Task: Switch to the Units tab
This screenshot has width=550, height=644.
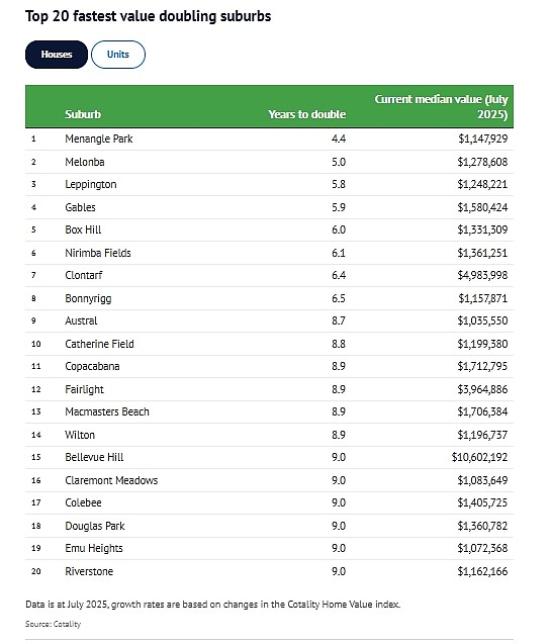Action: pos(118,55)
